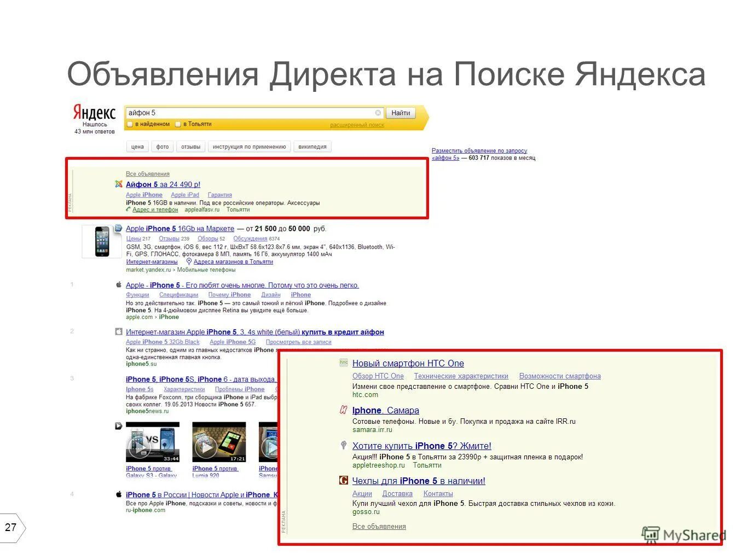Click the IRR favicon beside Iphone. Самара ad

(344, 410)
